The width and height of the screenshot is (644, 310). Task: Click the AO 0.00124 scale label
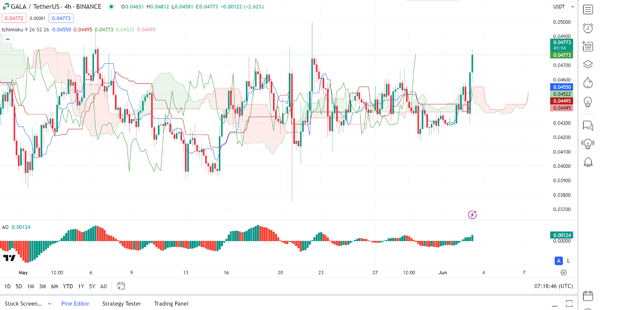561,235
